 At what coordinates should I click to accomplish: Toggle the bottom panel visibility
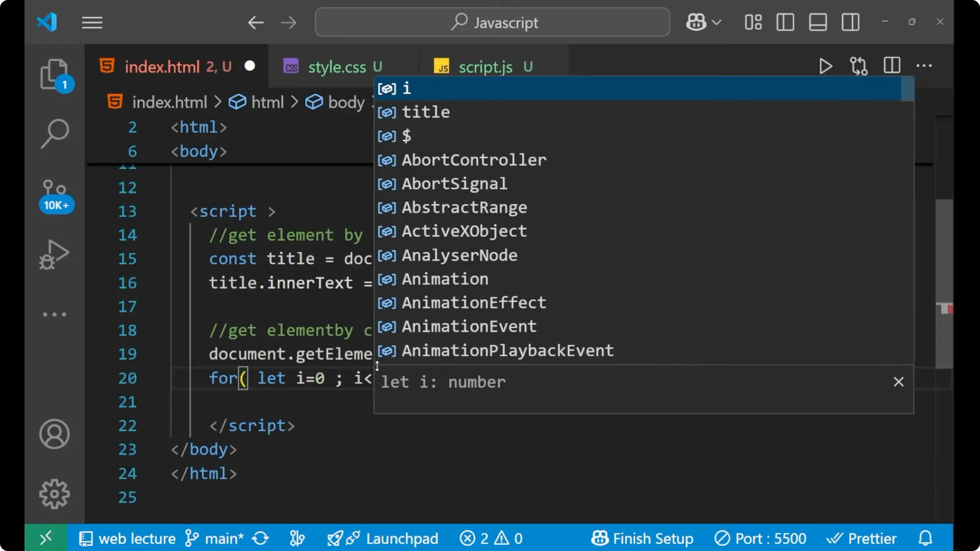[x=818, y=22]
